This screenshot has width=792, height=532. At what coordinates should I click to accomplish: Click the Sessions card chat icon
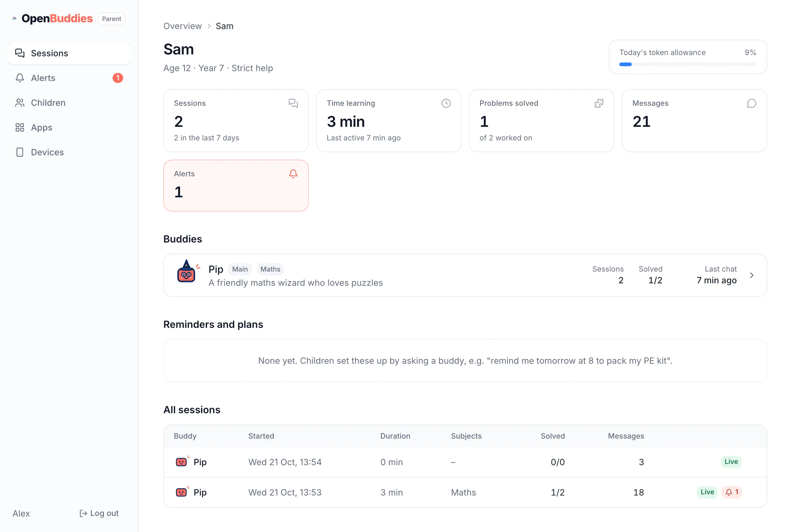293,103
